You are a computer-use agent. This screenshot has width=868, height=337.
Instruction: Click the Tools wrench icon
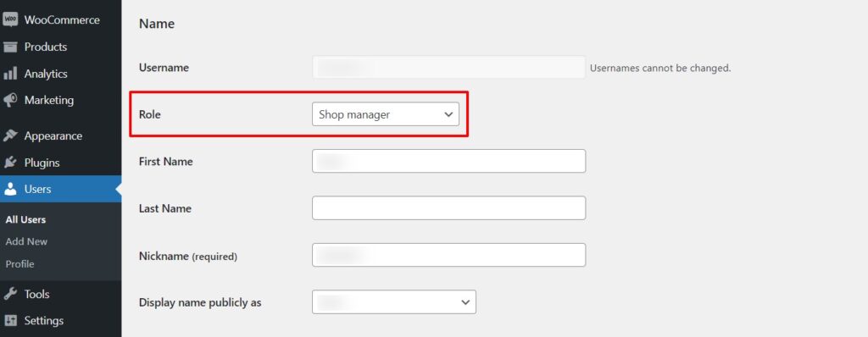(x=10, y=294)
